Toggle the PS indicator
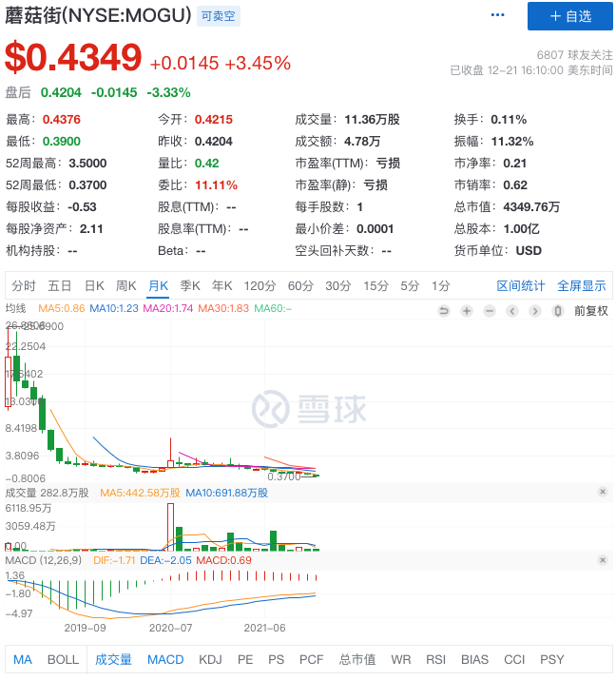Image resolution: width=616 pixels, height=680 pixels. pyautogui.click(x=276, y=660)
